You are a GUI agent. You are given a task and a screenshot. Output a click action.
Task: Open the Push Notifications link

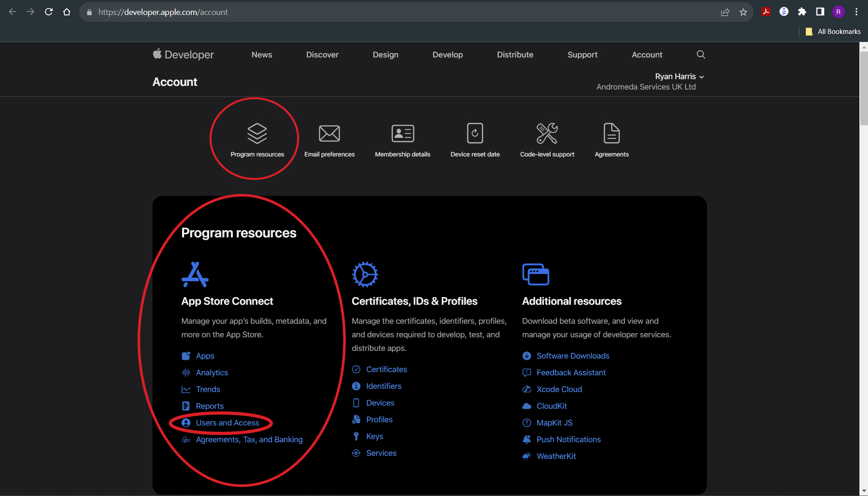coord(568,439)
